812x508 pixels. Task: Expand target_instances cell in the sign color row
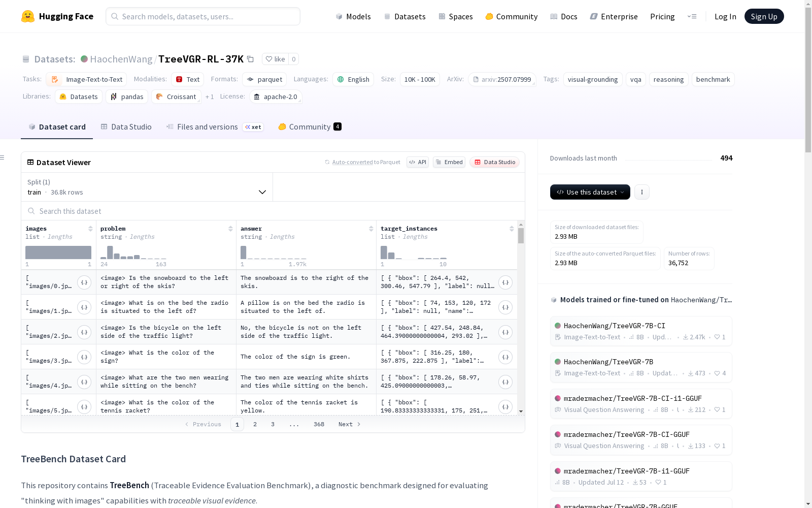[505, 357]
